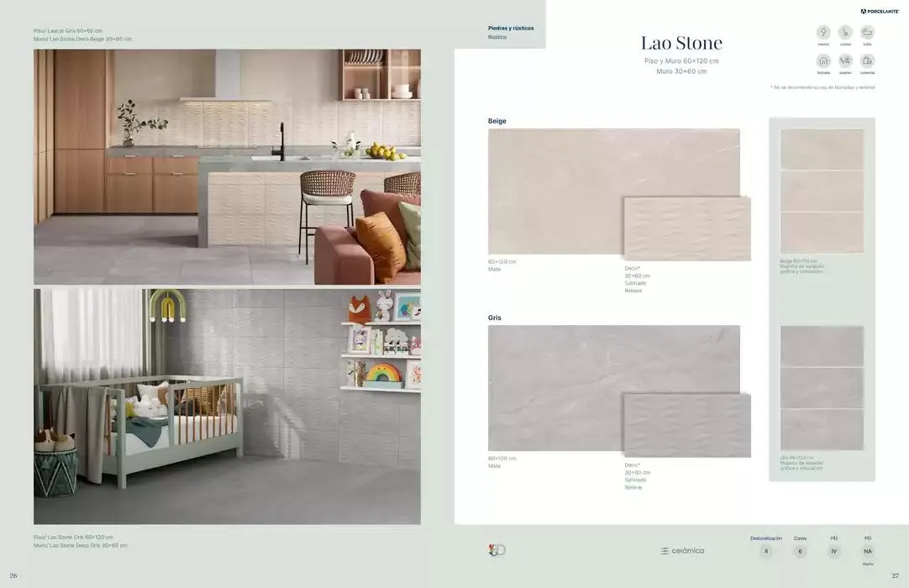This screenshot has width=909, height=588.
Task: Open the Piedras y rústicos section label
Action: (x=511, y=28)
